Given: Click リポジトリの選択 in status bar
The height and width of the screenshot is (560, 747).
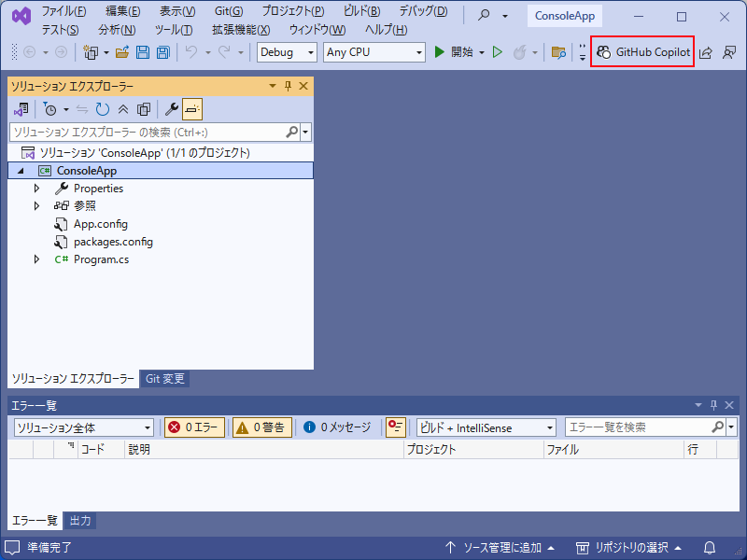Looking at the screenshot, I should (x=628, y=548).
